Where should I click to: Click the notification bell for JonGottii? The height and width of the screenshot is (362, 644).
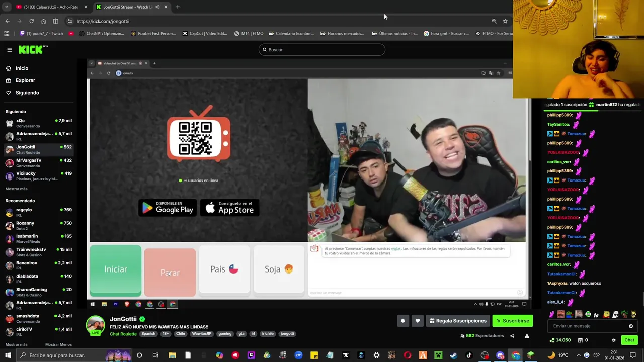click(403, 321)
